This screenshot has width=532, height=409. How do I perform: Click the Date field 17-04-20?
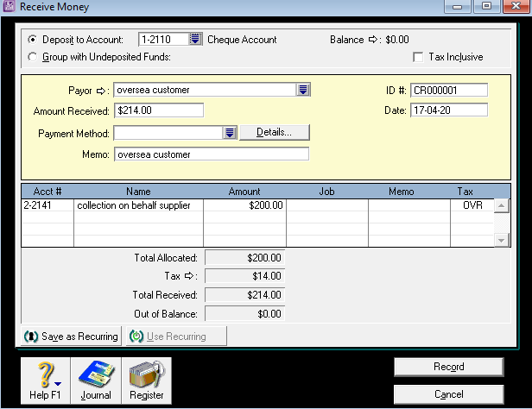(449, 110)
